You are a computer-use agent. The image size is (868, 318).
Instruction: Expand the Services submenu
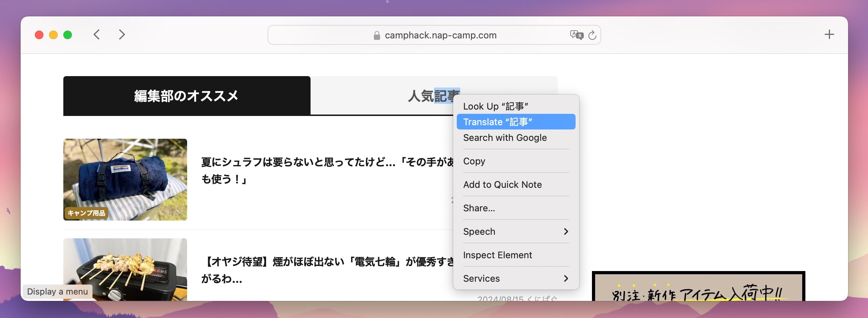[x=516, y=279]
